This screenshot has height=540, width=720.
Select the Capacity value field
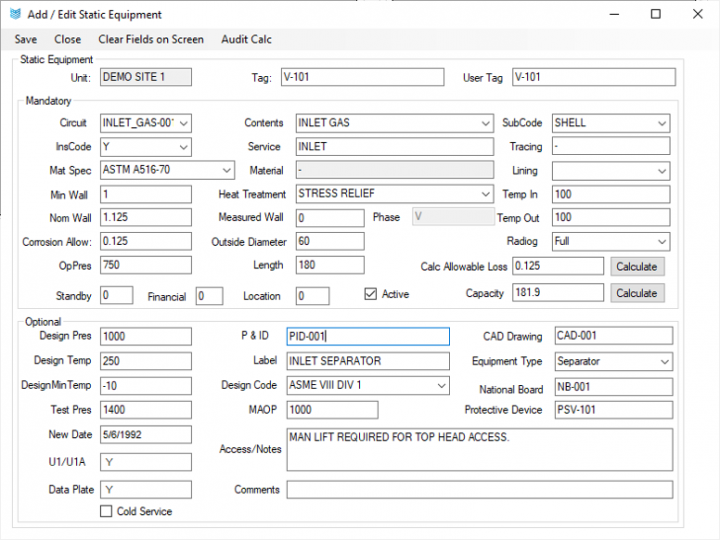click(x=558, y=292)
